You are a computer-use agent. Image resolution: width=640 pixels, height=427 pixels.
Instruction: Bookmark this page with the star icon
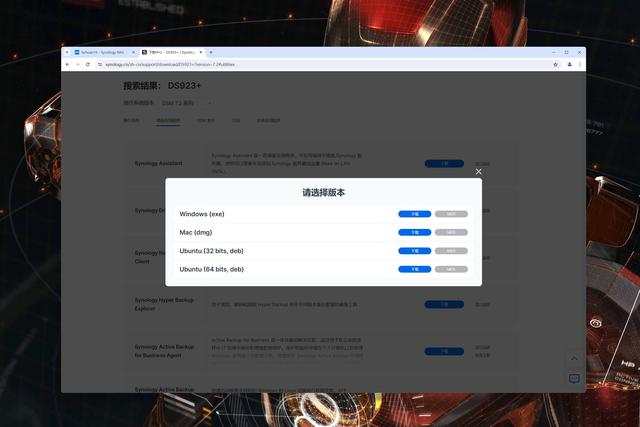click(x=555, y=64)
